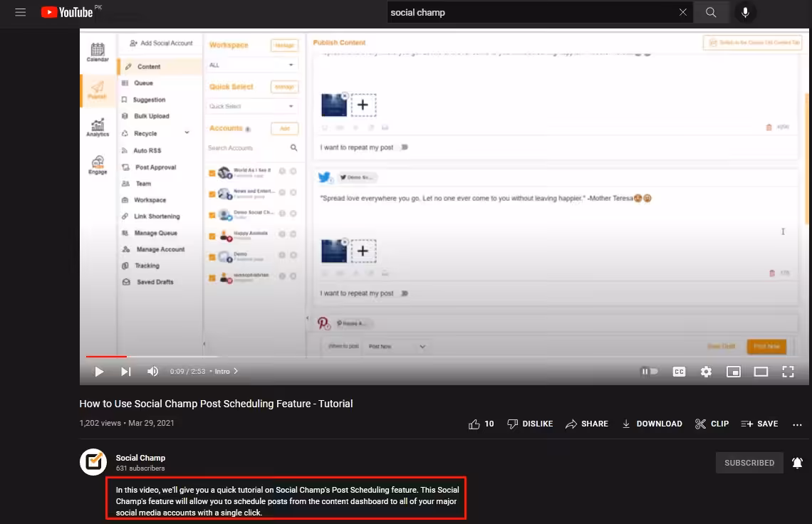Open the notification bell settings
Screen dimensions: 812x524
point(797,463)
